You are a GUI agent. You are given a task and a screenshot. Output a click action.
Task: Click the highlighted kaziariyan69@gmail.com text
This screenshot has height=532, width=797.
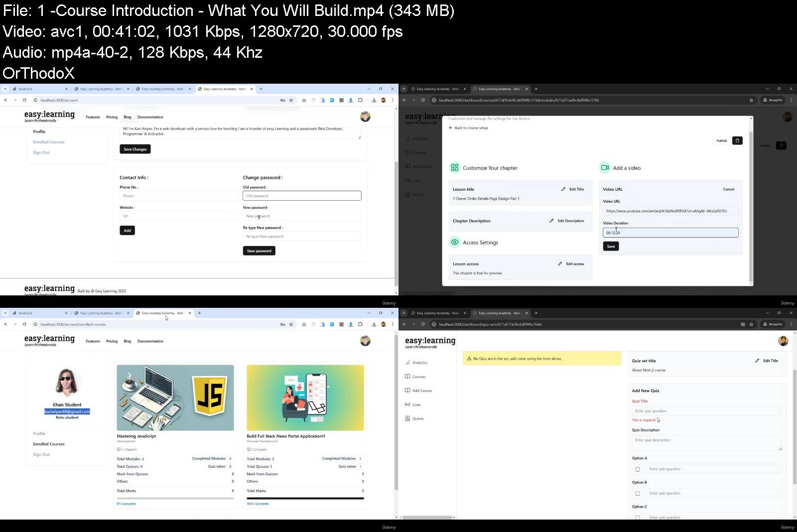coord(67,411)
